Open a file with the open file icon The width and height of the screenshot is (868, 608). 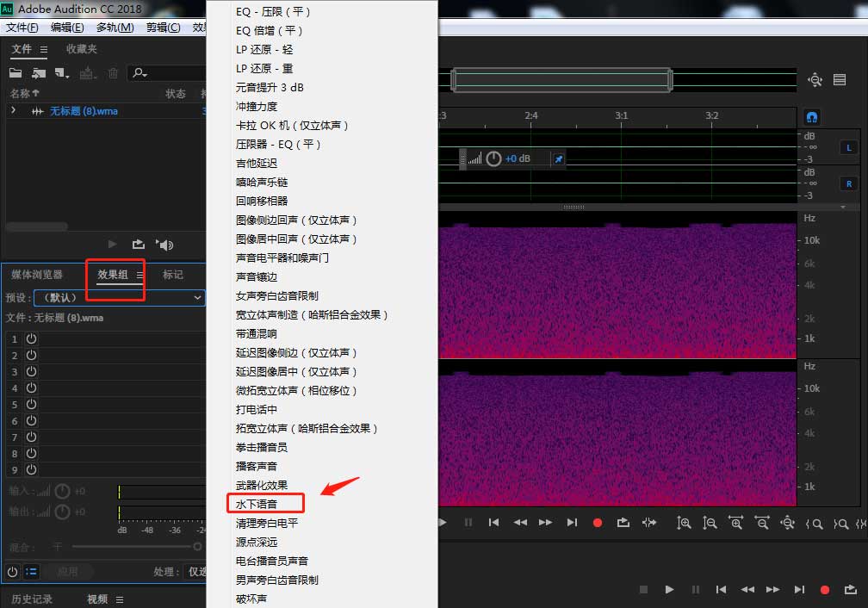pyautogui.click(x=17, y=71)
